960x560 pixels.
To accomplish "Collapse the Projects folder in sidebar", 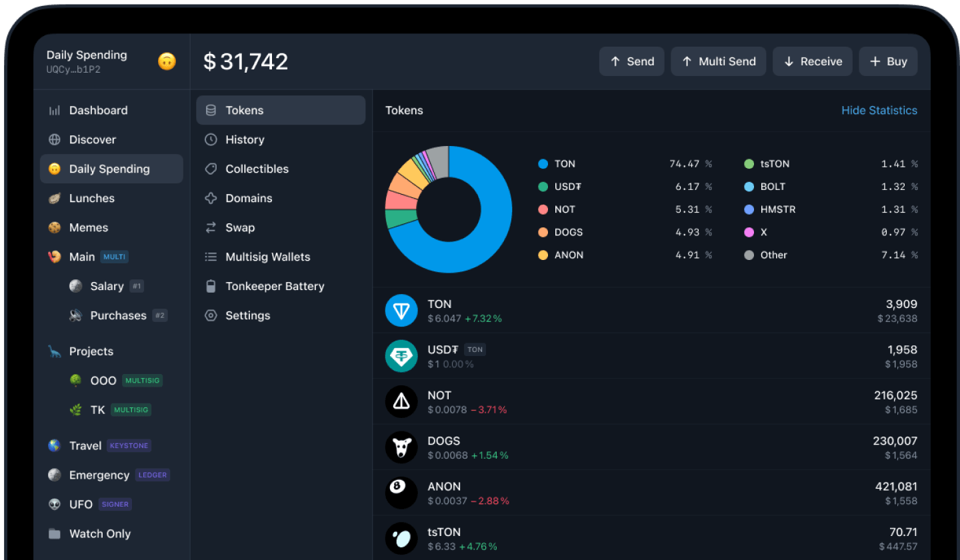I will coord(91,351).
